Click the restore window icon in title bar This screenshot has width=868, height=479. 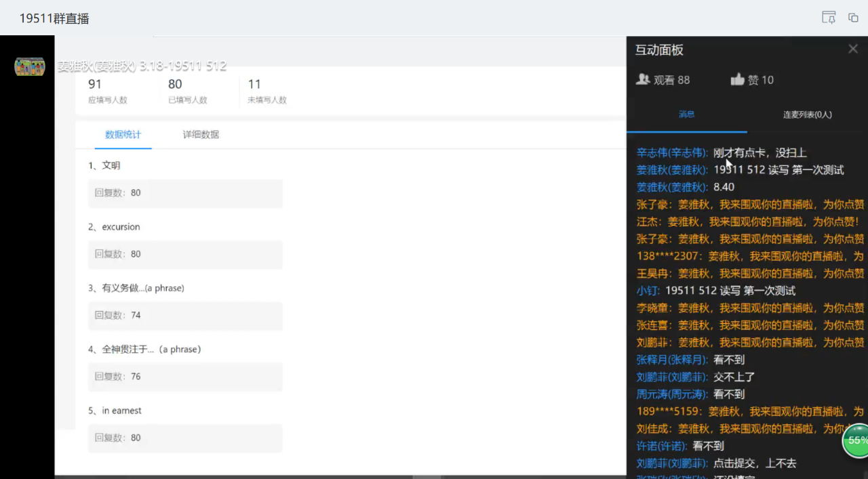(x=853, y=18)
